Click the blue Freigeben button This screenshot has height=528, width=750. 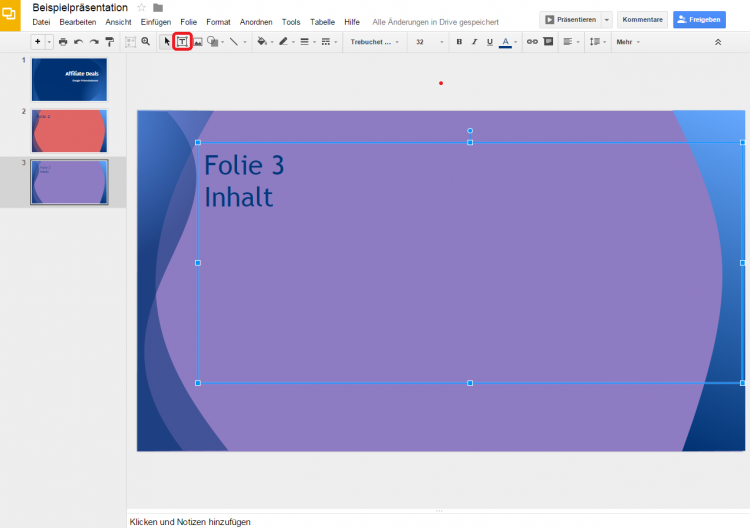[699, 20]
